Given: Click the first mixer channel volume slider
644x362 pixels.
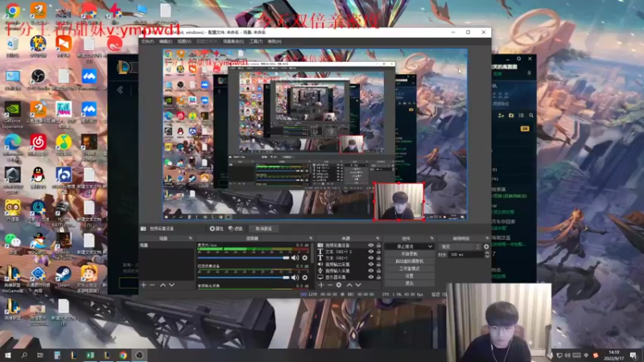Looking at the screenshot, I should click(244, 257).
